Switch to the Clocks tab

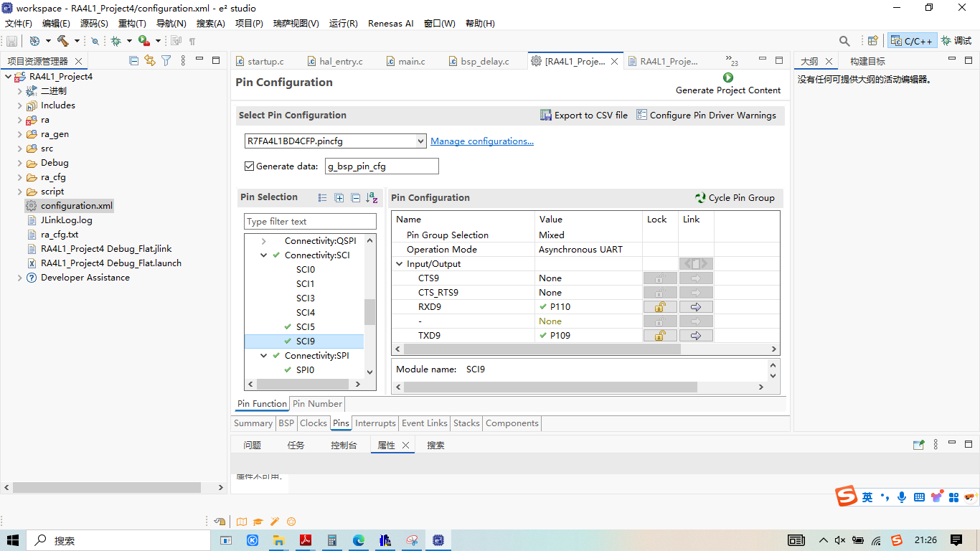314,423
